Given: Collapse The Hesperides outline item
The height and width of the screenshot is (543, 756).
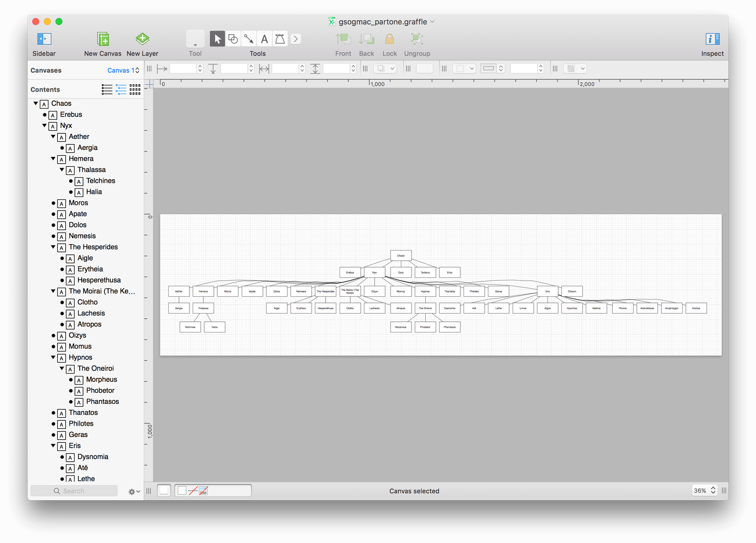Looking at the screenshot, I should 53,247.
